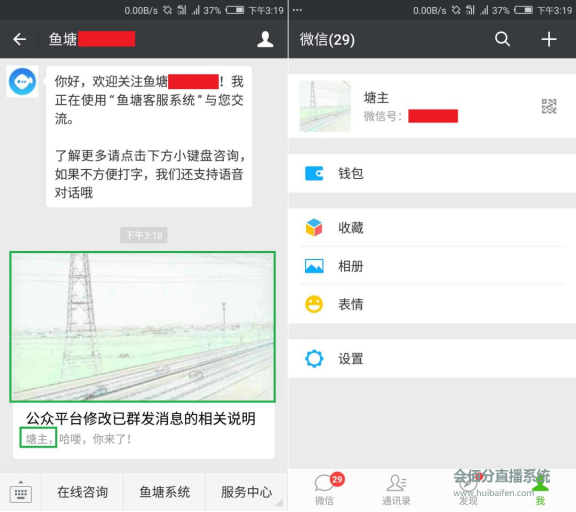Tap the article summary 哈喽，你来了！
This screenshot has width=576, height=512.
pos(95,439)
